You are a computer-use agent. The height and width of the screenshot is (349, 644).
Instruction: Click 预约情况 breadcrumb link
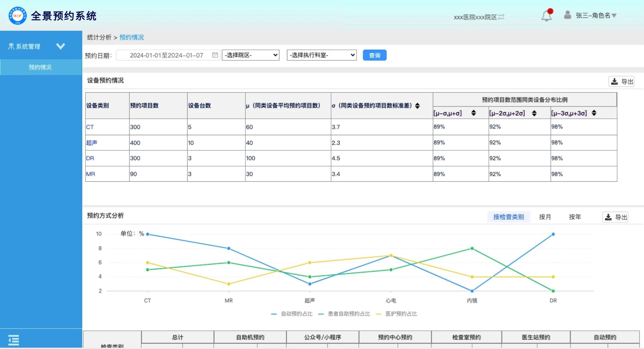pyautogui.click(x=131, y=37)
